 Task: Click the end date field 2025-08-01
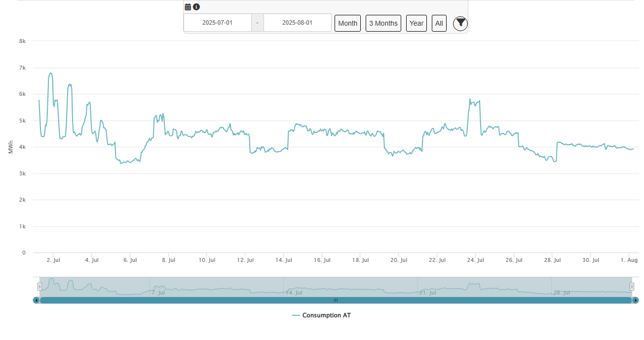[x=297, y=23]
